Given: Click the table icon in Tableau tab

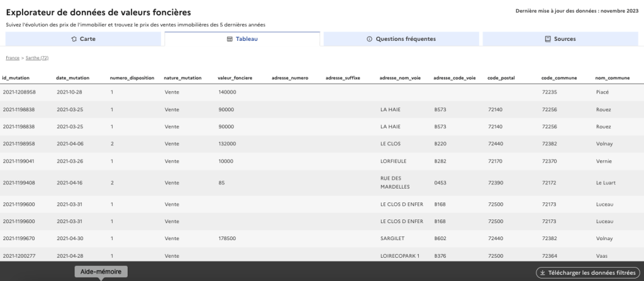Looking at the screenshot, I should point(230,39).
